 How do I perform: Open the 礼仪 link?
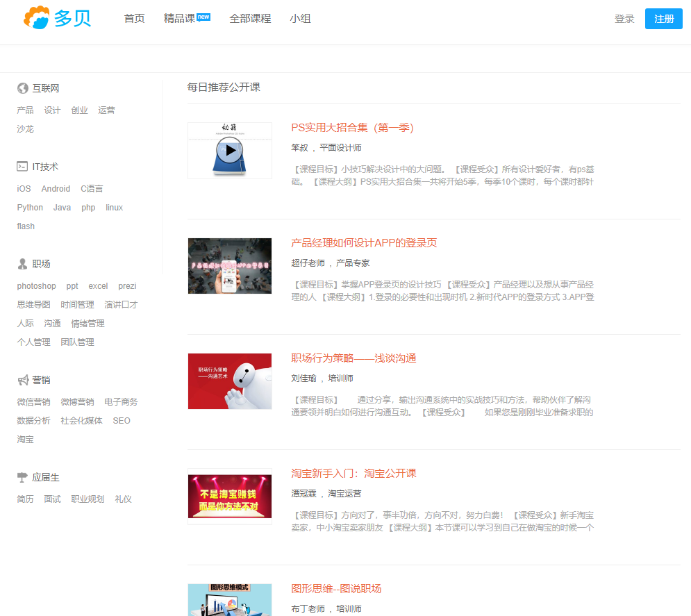coord(124,499)
